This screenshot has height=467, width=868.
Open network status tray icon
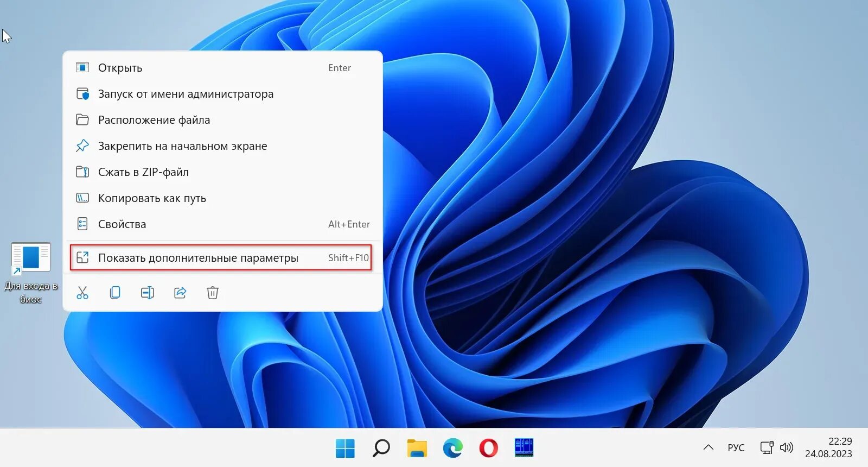[x=767, y=447]
